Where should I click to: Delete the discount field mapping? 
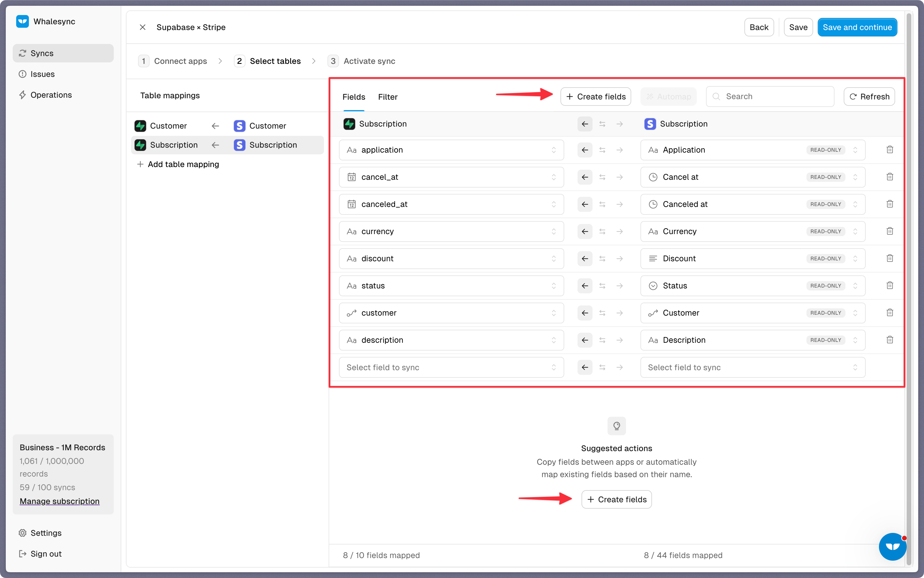pos(890,258)
